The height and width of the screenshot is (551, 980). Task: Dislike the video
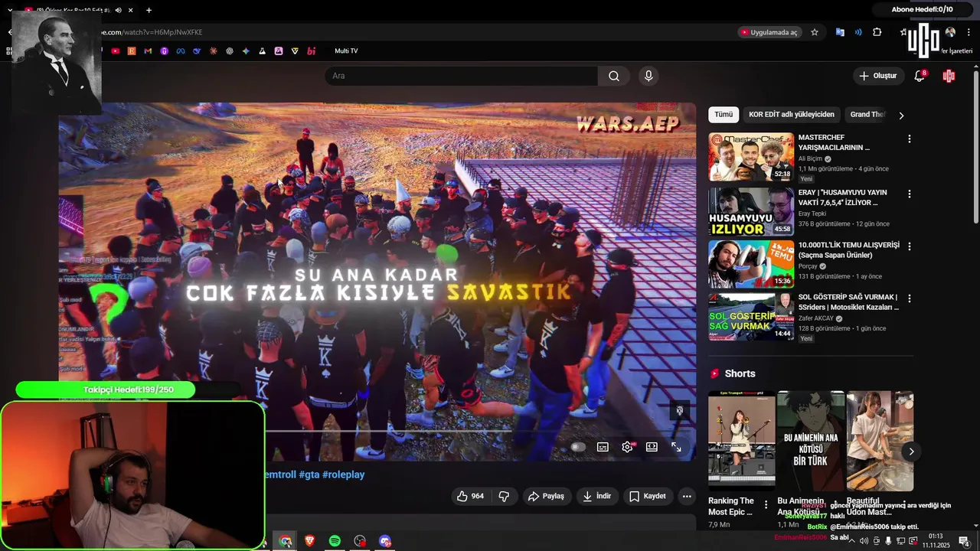tap(504, 496)
